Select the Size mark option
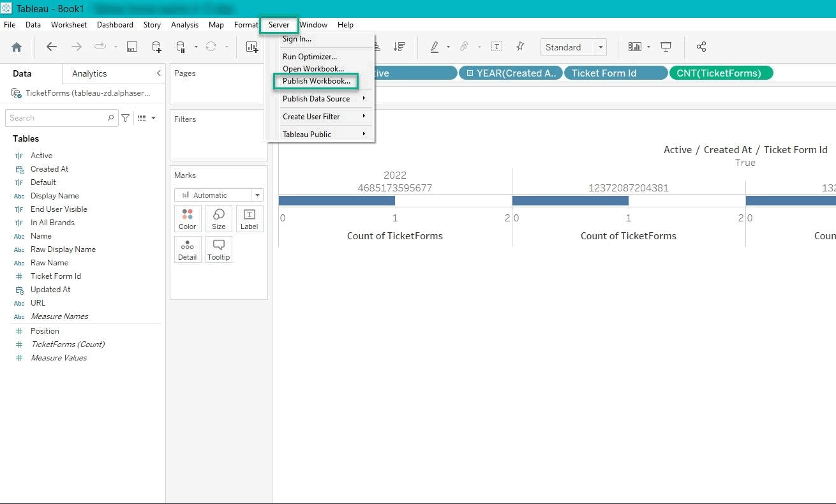The height and width of the screenshot is (504, 836). [218, 219]
